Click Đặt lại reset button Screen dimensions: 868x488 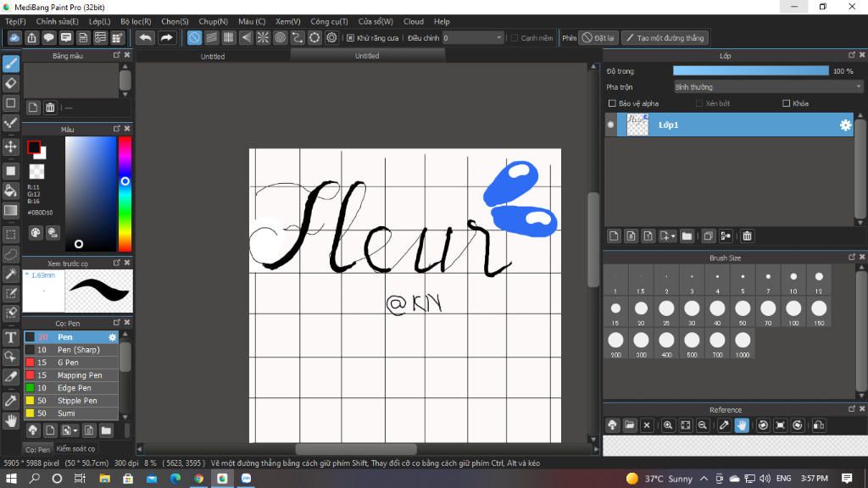tap(598, 38)
